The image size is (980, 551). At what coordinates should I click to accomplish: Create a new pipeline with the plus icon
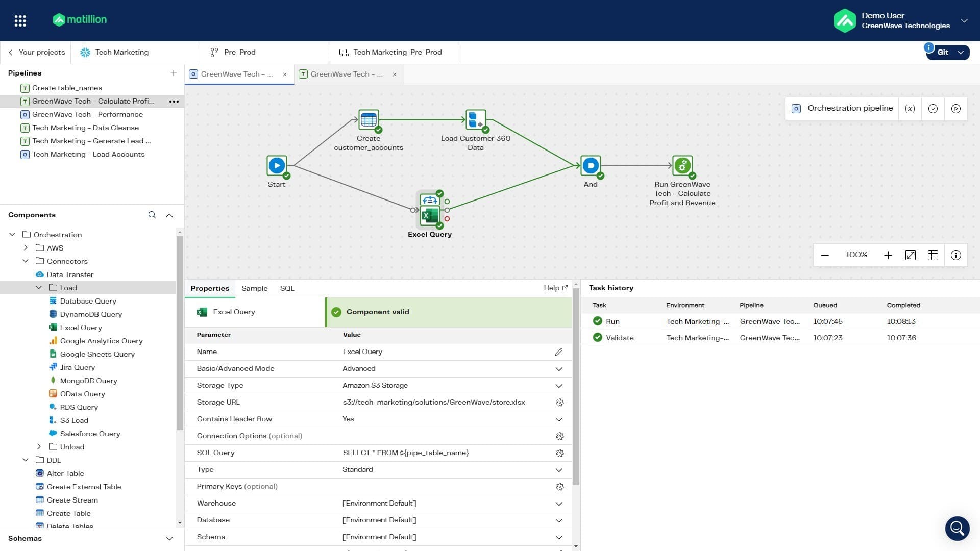coord(174,73)
